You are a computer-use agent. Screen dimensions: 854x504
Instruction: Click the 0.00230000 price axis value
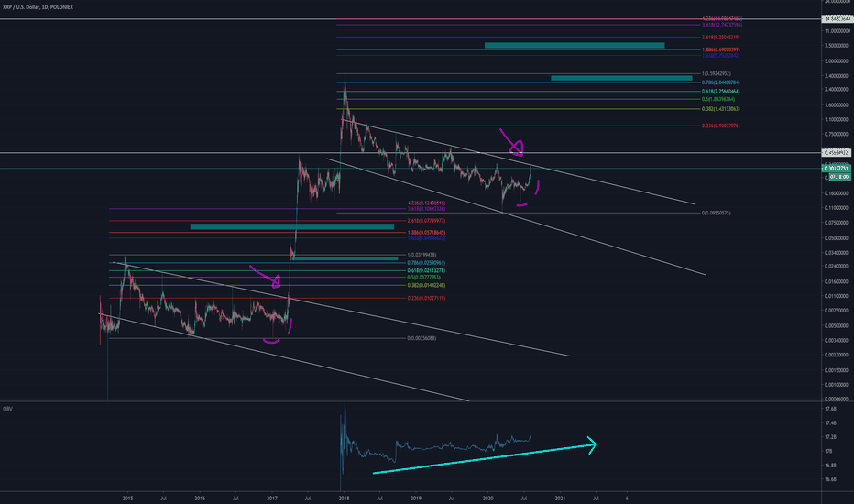(x=837, y=355)
